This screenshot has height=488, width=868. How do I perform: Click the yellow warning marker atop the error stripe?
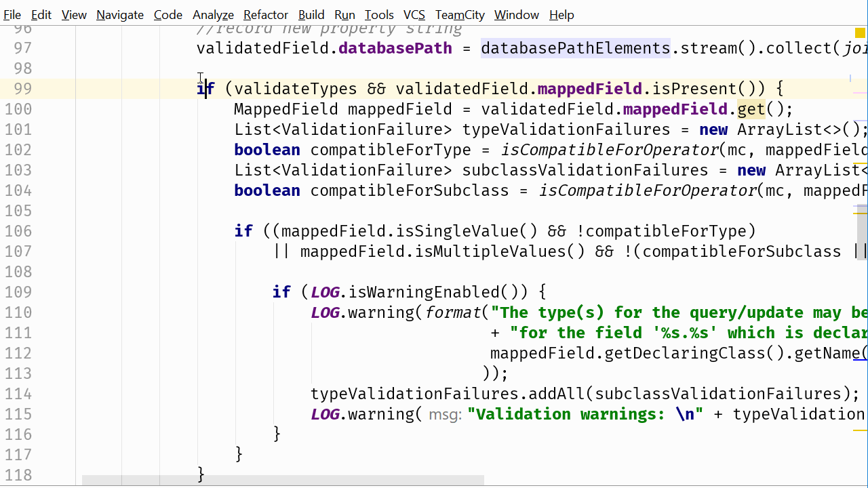click(x=860, y=32)
